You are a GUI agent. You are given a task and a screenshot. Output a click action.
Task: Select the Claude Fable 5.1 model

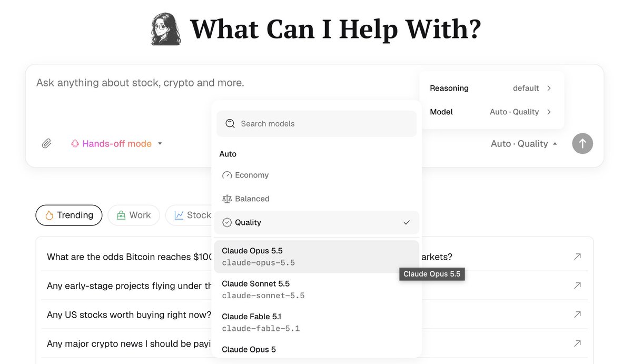[x=317, y=322]
